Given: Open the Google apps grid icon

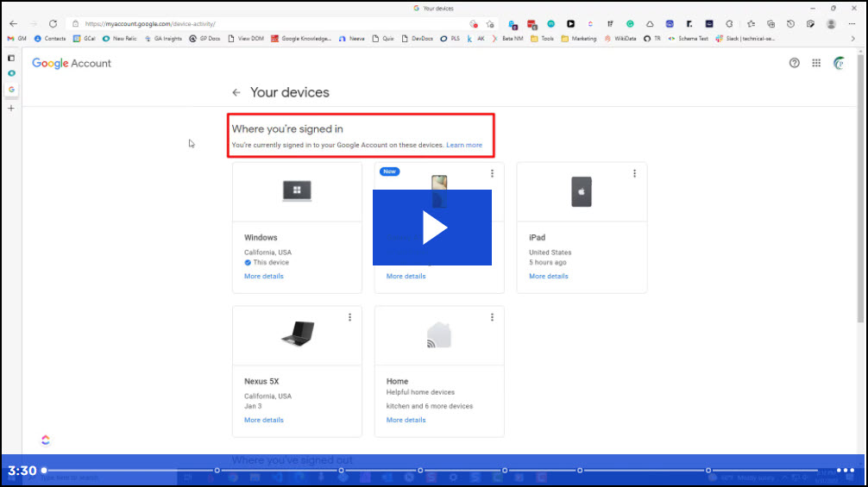Looking at the screenshot, I should coord(816,63).
